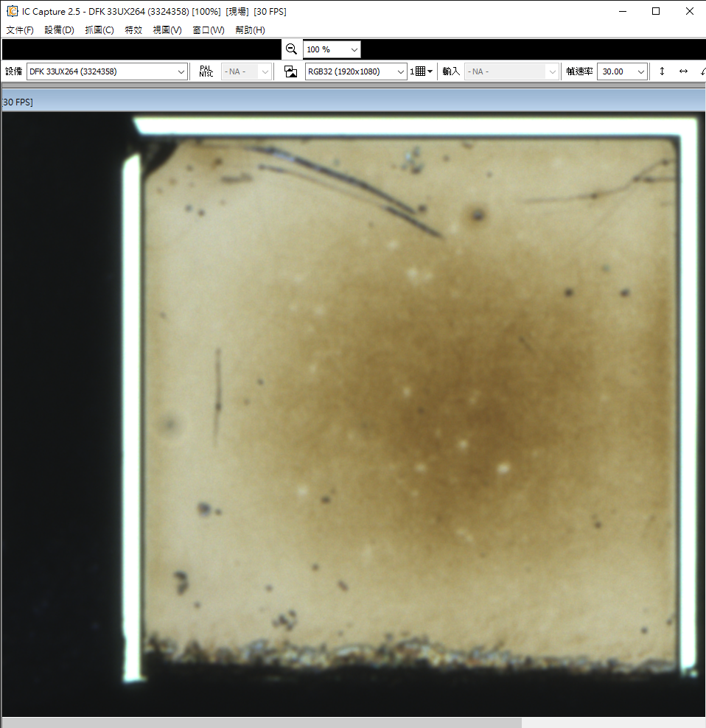Open the 抓圖(C) capture menu

(x=99, y=29)
